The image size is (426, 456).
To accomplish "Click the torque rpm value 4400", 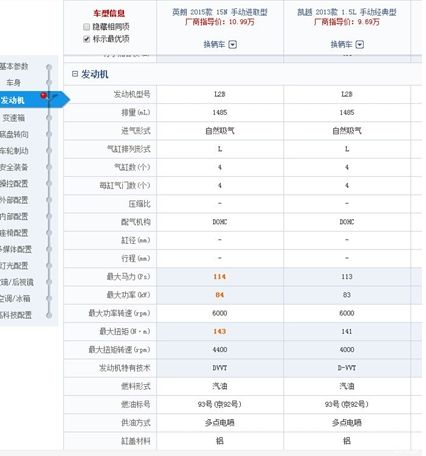I will pyautogui.click(x=220, y=350).
